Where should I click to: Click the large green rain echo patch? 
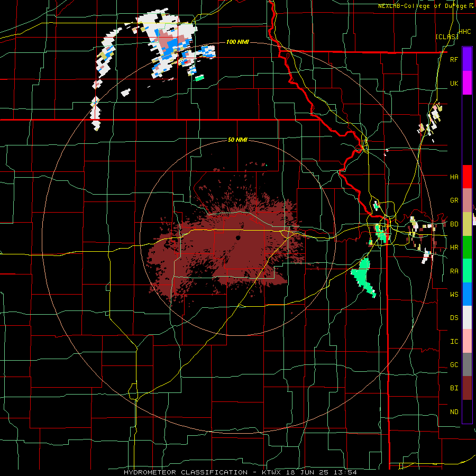tap(364, 277)
